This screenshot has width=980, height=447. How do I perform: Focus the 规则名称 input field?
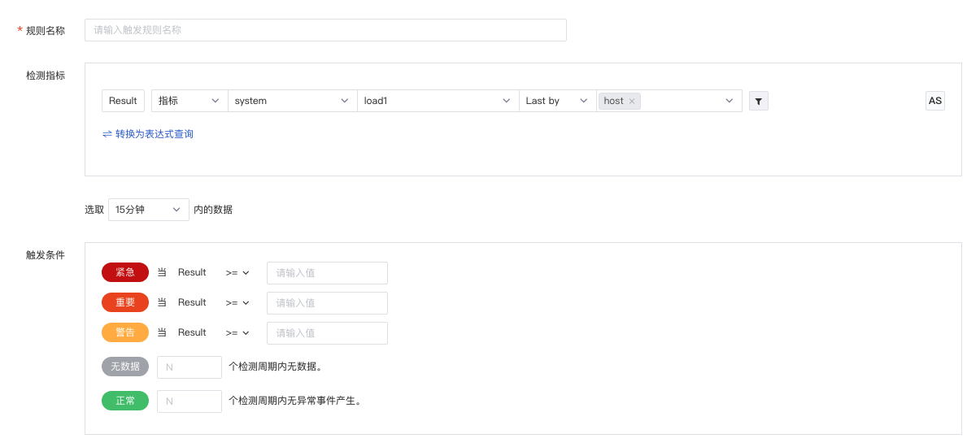(x=325, y=30)
